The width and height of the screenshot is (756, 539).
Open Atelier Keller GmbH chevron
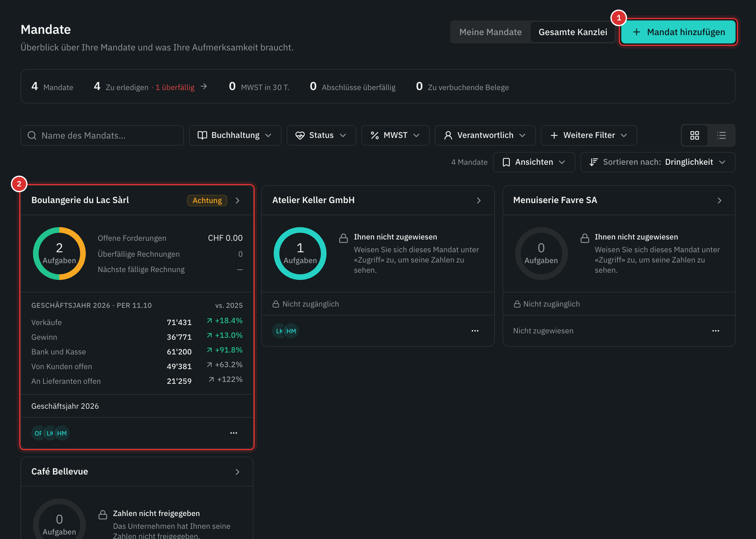479,201
